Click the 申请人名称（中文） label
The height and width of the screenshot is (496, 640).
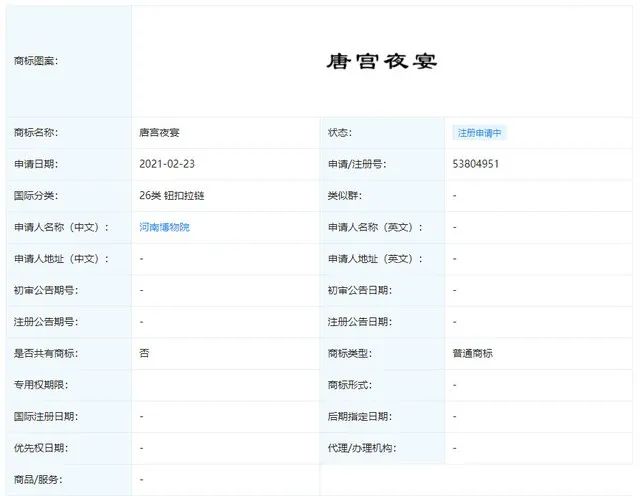62,227
